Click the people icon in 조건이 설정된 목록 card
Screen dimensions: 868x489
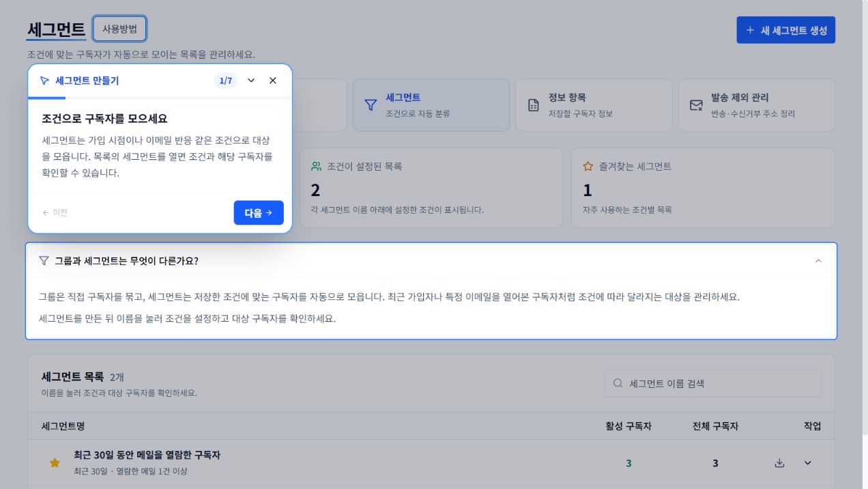point(316,166)
